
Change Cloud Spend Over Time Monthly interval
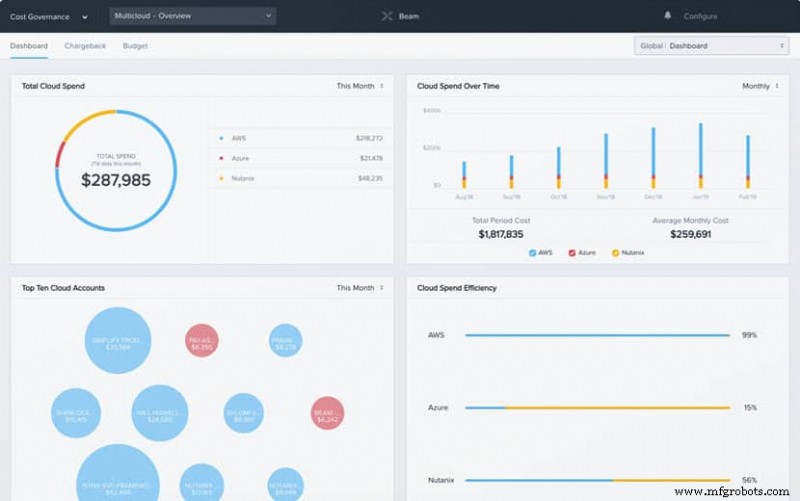(760, 86)
